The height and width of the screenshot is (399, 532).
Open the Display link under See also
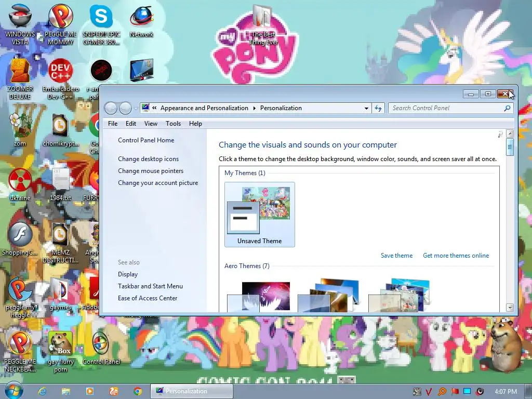point(128,274)
